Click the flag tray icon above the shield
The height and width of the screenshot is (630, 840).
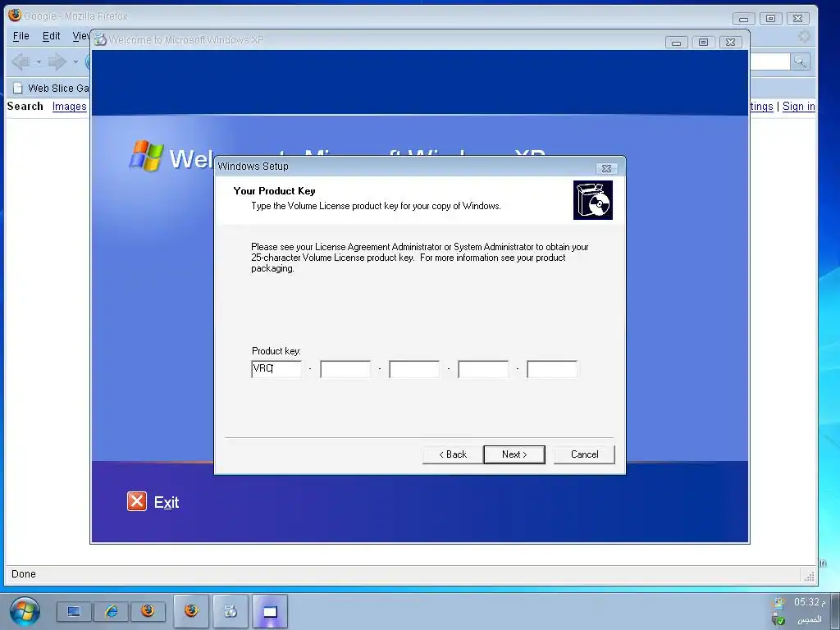coord(779,603)
